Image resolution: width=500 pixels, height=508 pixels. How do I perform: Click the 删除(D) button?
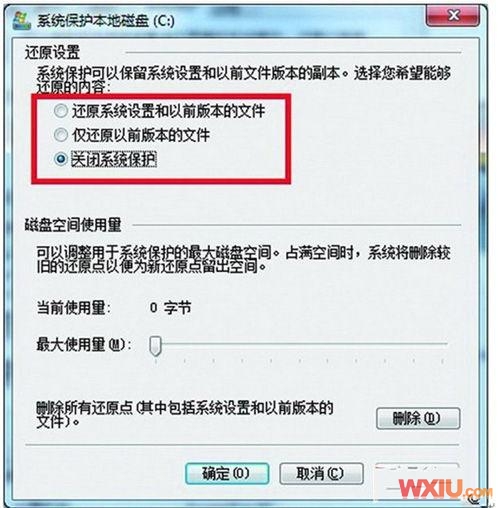[418, 418]
